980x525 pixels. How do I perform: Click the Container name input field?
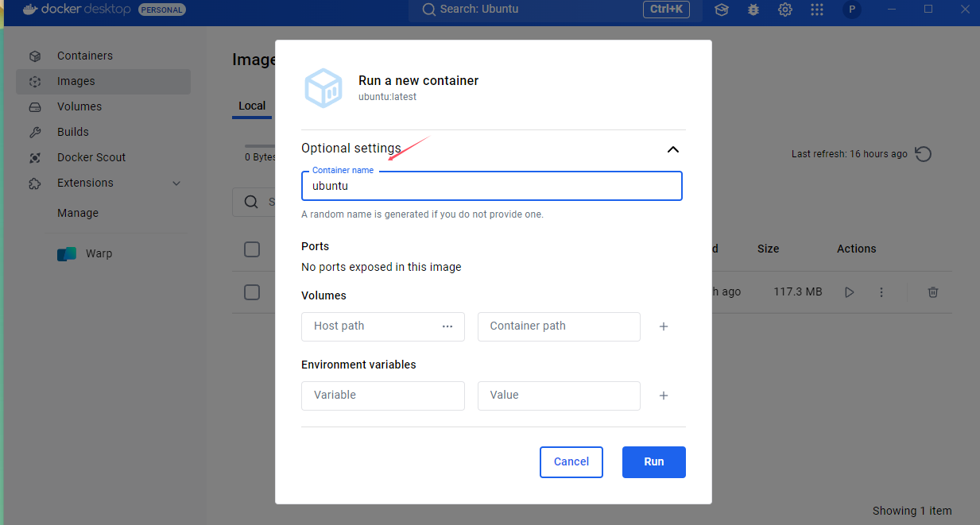click(x=491, y=187)
